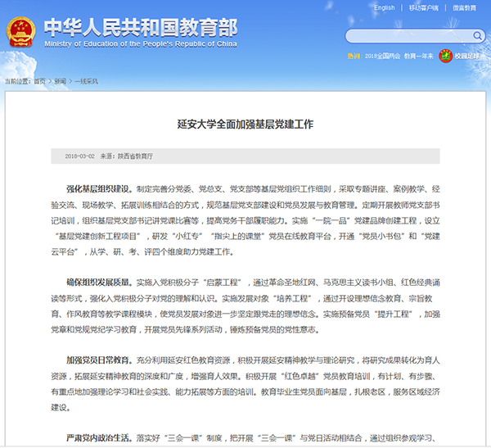This screenshot has height=448, width=491.
Task: Click the national emblem logo
Action: pyautogui.click(x=21, y=32)
